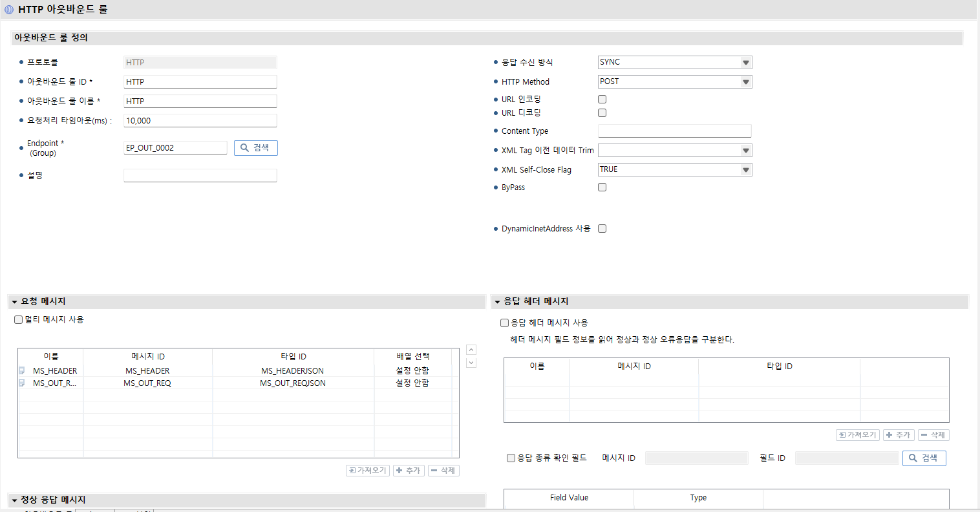
Task: Click the Endpoint 검색 button
Action: click(255, 147)
